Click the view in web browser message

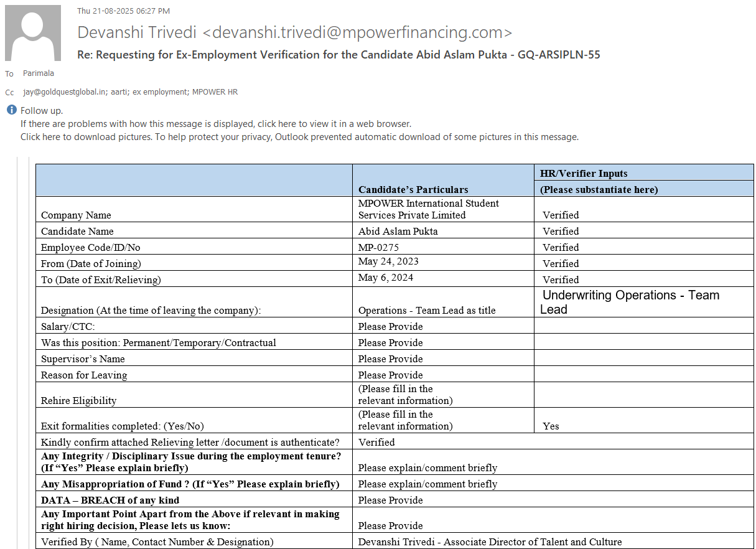(216, 123)
